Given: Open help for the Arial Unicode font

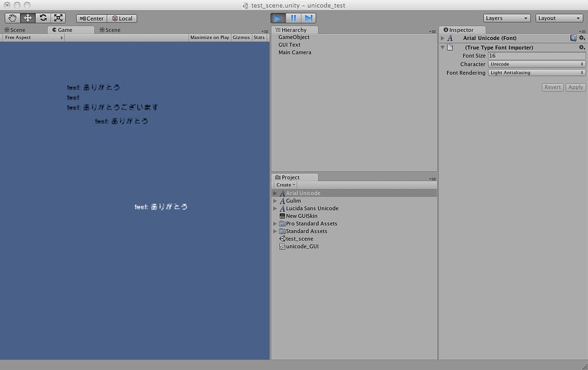Looking at the screenshot, I should point(572,37).
